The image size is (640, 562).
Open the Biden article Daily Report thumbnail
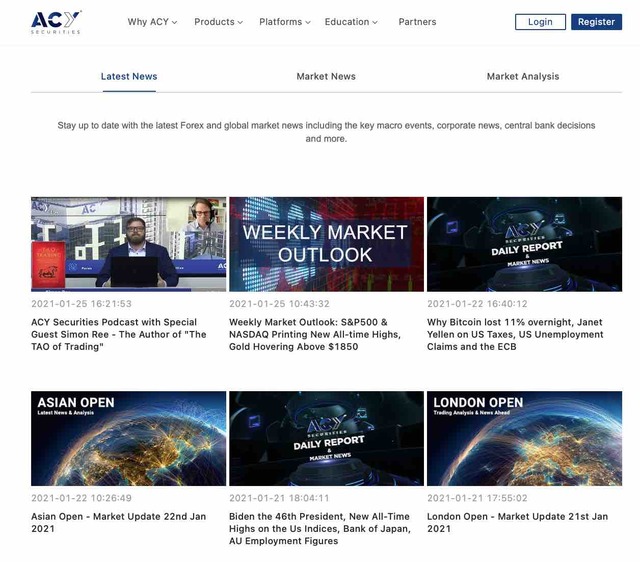coord(327,438)
